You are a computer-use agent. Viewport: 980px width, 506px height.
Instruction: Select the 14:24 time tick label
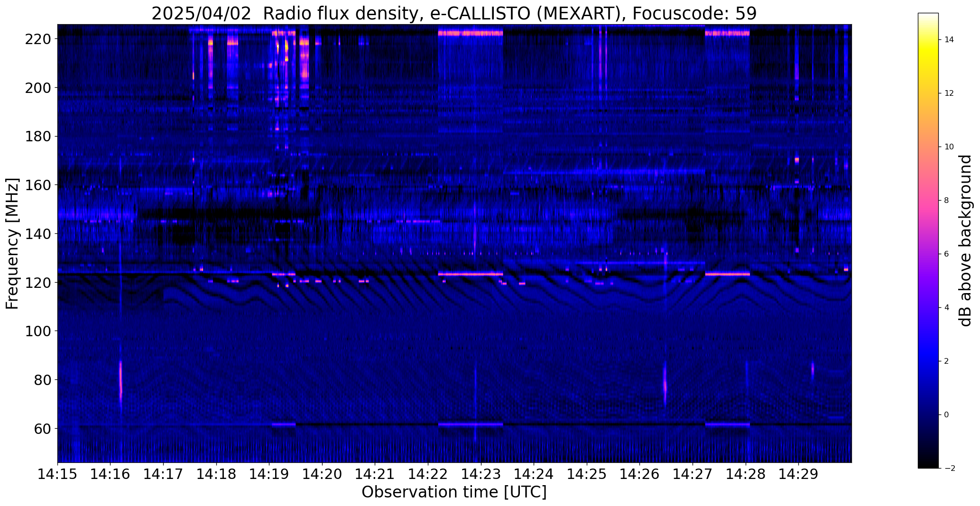pos(534,474)
